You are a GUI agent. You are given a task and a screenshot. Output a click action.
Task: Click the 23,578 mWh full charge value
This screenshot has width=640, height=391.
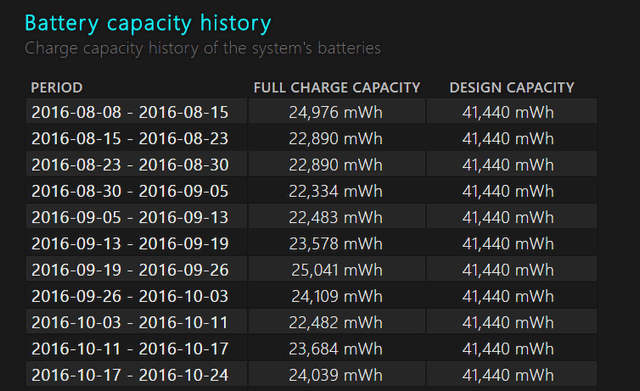pyautogui.click(x=336, y=244)
